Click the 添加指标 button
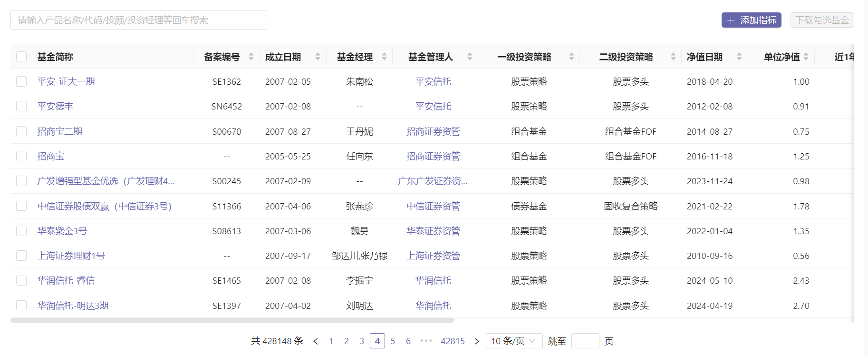Screen dimensions: 868x356 click(751, 20)
